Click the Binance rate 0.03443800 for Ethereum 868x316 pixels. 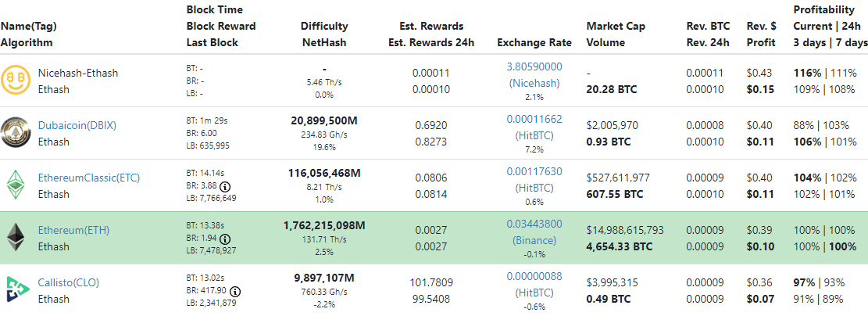point(534,224)
